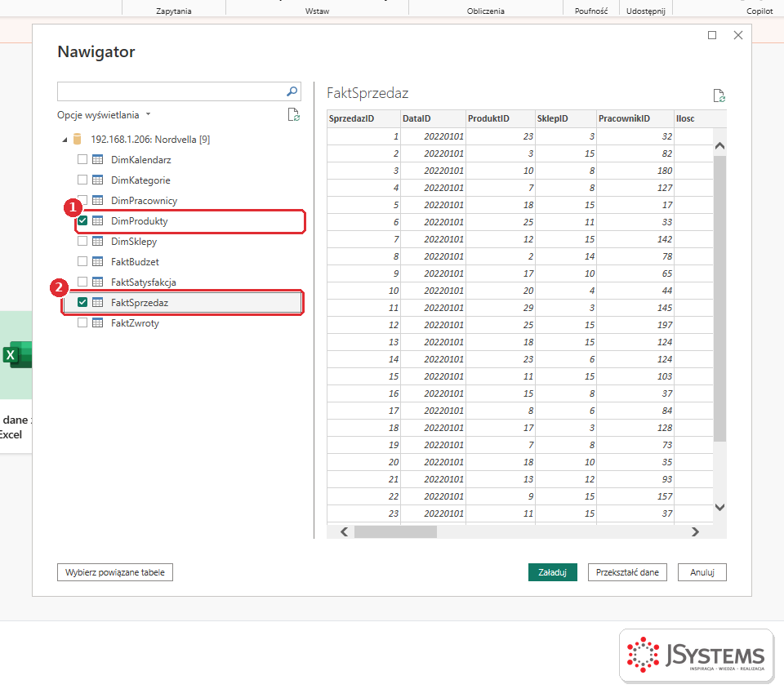Click the Anuluj button

[x=702, y=572]
